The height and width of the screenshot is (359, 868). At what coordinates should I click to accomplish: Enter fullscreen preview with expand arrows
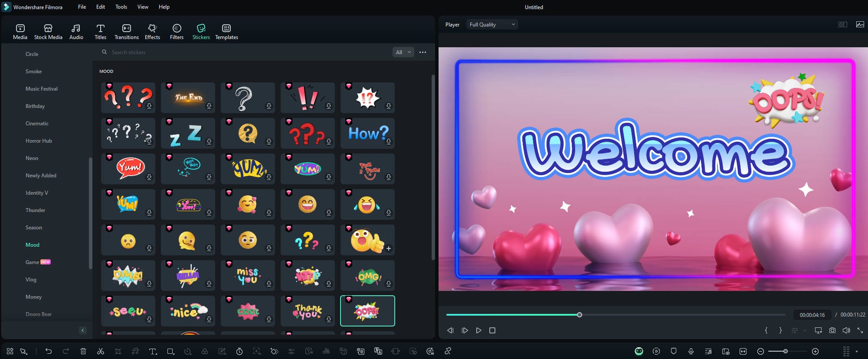[860, 330]
